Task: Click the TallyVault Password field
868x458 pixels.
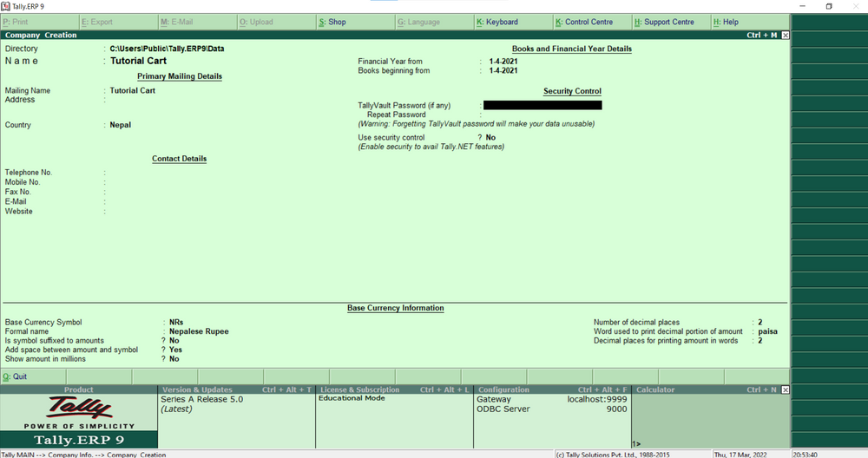Action: pos(542,105)
